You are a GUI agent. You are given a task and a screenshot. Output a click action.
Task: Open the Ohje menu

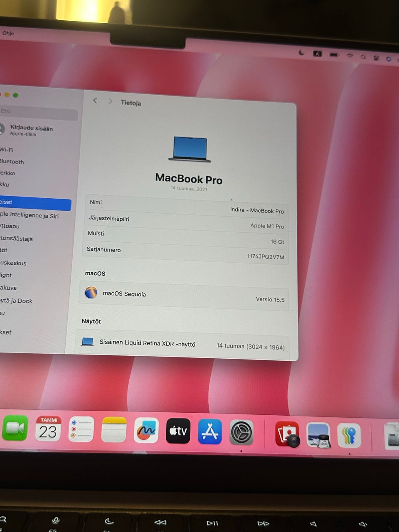tap(8, 33)
